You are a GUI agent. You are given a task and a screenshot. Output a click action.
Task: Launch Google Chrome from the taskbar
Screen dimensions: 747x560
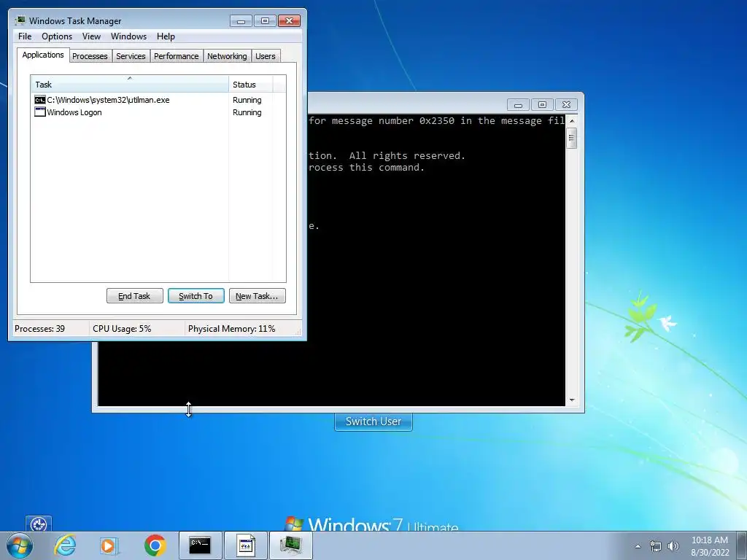(x=155, y=545)
